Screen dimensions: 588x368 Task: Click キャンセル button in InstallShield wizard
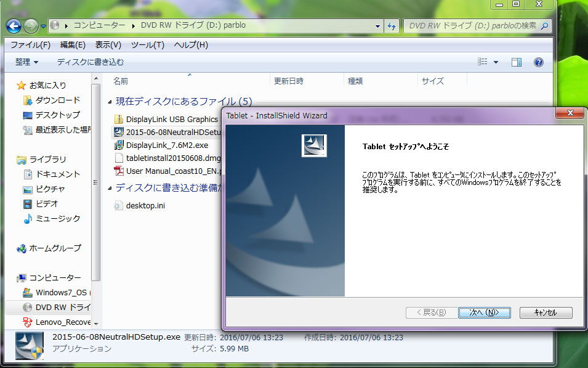point(546,313)
